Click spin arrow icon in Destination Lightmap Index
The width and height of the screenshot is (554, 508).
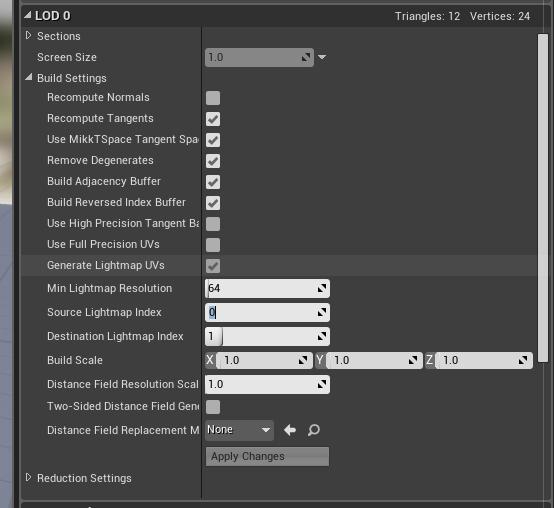[322, 336]
